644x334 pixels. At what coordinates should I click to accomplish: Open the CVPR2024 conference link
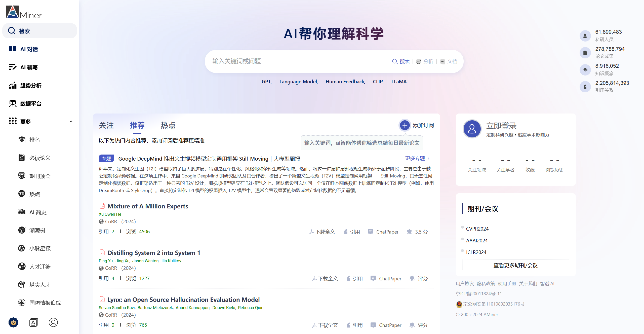point(477,229)
